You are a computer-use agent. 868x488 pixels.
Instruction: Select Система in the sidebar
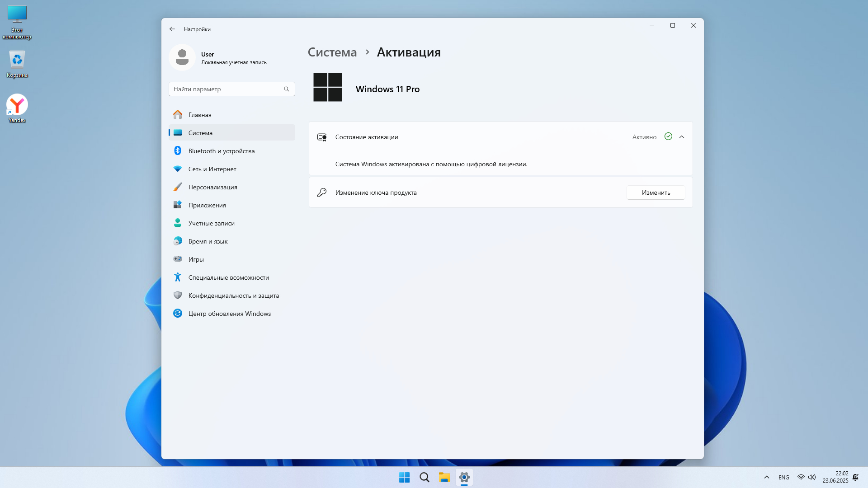tap(200, 133)
